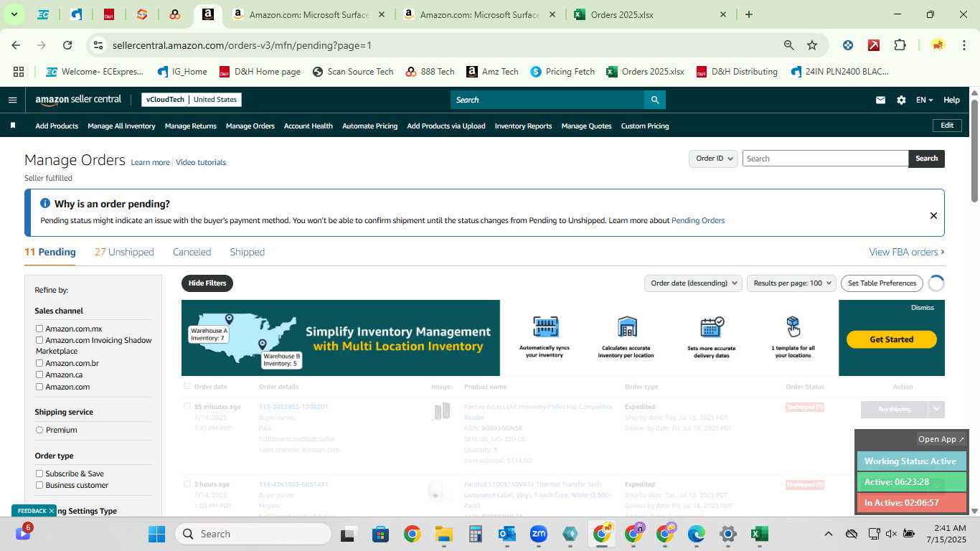Open the Adobe Acrobat extension icon
The width and height of the screenshot is (980, 551).
[x=874, y=45]
